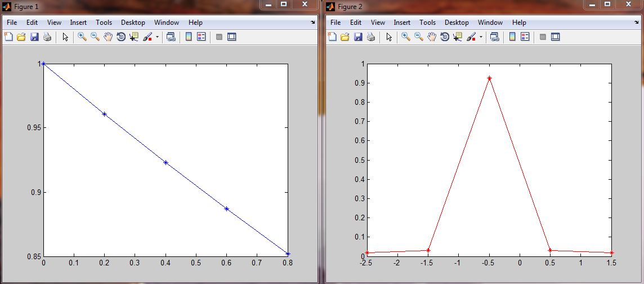Click Open File icon in Figure 2 toolbar
This screenshot has height=284, width=644.
(345, 37)
